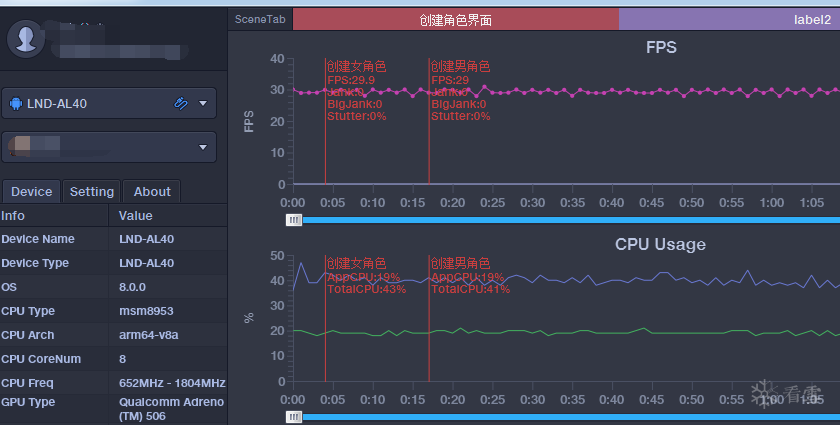Select the 创建角色界面 scene label
The height and width of the screenshot is (425, 840).
coord(455,20)
